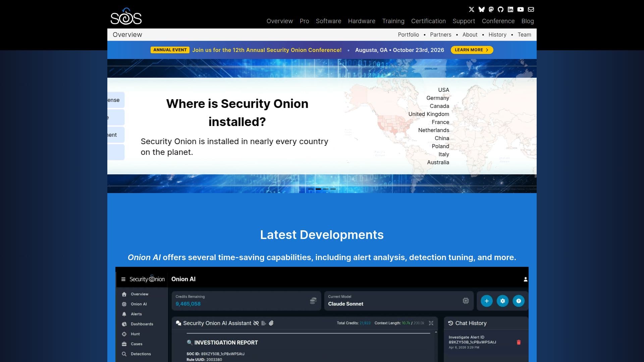644x362 pixels.
Task: Click the Dashboards pie chart icon
Action: pyautogui.click(x=124, y=324)
